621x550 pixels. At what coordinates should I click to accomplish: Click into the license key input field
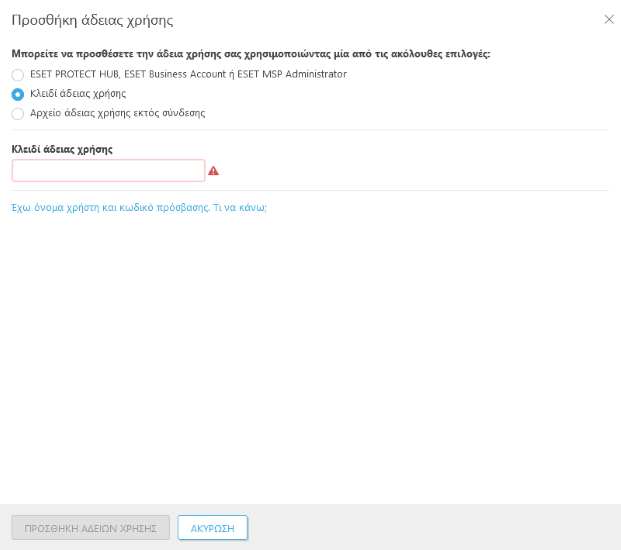108,171
